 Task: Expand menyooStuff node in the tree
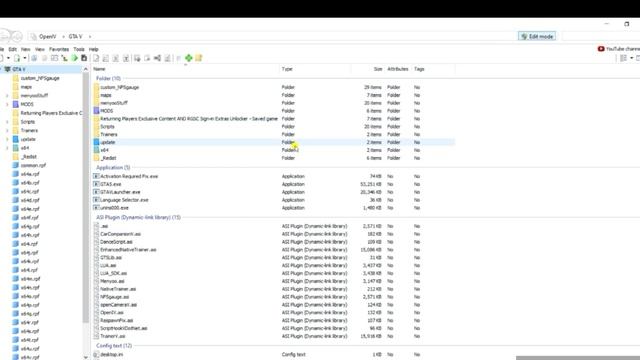point(7,96)
